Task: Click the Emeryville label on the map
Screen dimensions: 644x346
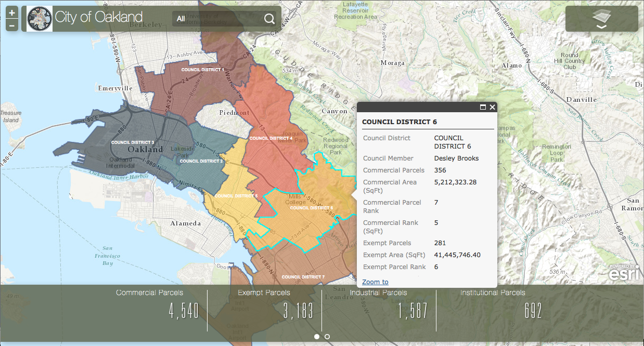Action: coord(115,88)
